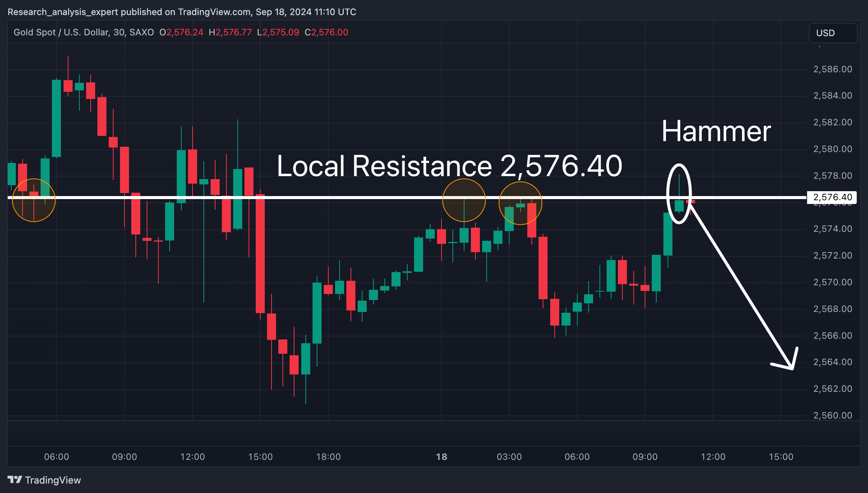Click the first 09:00 time axis label
The width and height of the screenshot is (868, 493).
click(124, 457)
